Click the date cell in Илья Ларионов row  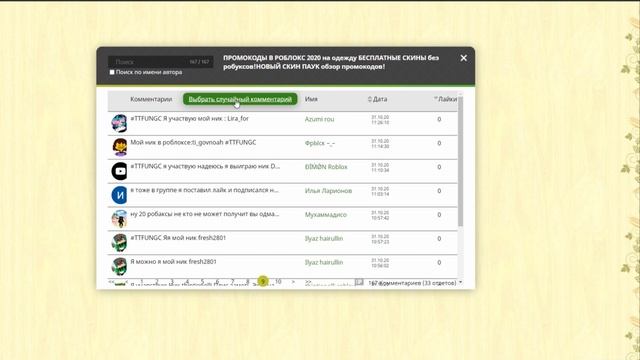380,191
